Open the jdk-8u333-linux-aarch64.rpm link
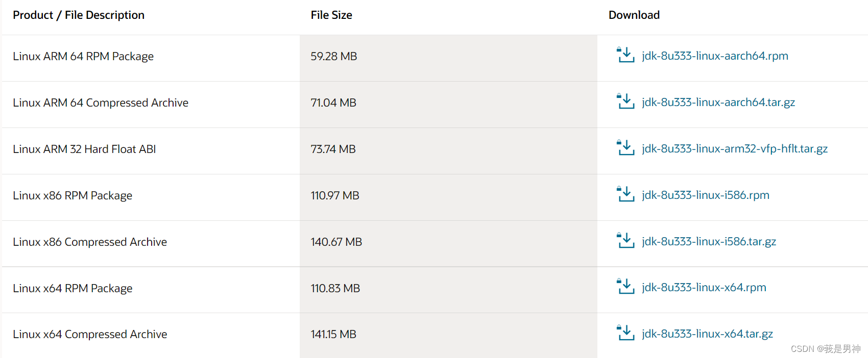 pyautogui.click(x=715, y=56)
